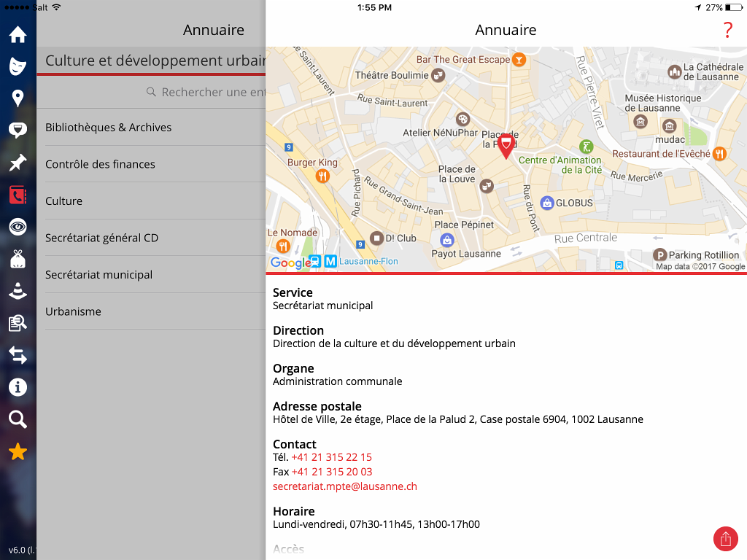Viewport: 747px width, 560px height.
Task: Open the two-way arrows transfer icon
Action: (x=18, y=355)
